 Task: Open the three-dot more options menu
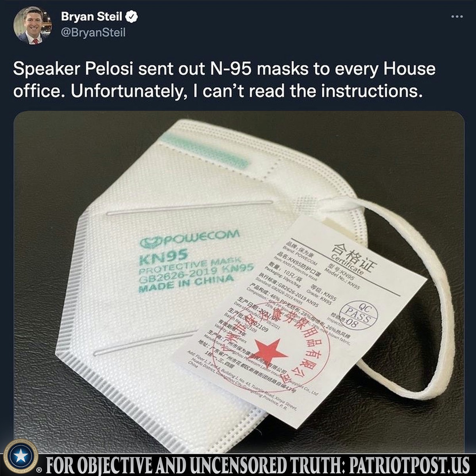[457, 17]
